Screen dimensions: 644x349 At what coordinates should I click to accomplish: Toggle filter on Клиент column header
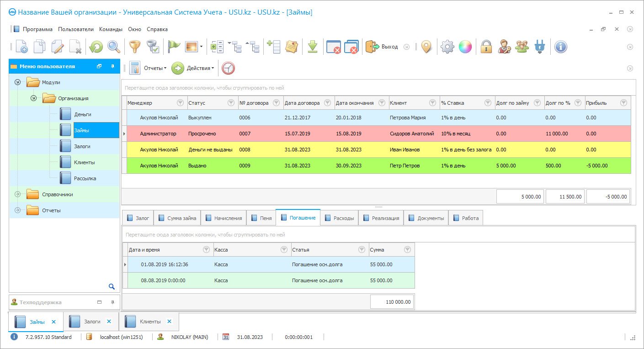pyautogui.click(x=432, y=103)
